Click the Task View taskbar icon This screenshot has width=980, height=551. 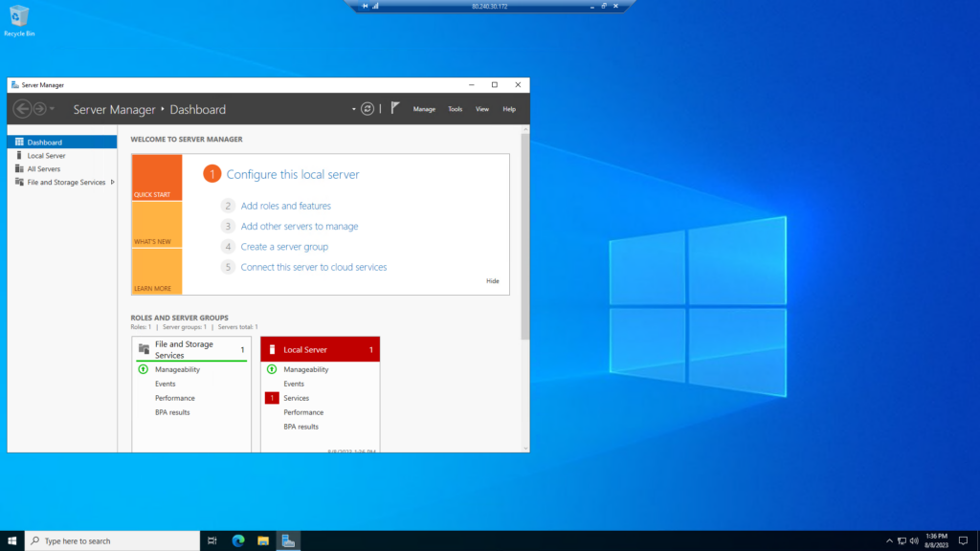[x=212, y=540]
